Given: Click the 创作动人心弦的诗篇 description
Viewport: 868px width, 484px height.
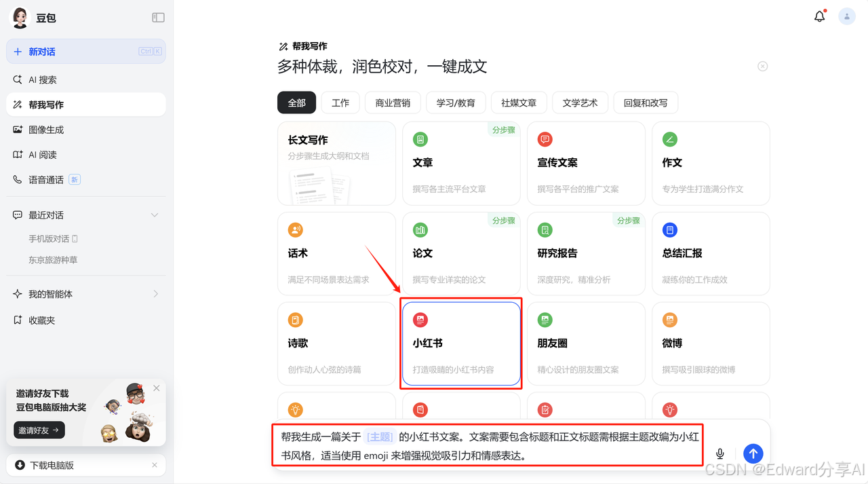Looking at the screenshot, I should coord(324,369).
